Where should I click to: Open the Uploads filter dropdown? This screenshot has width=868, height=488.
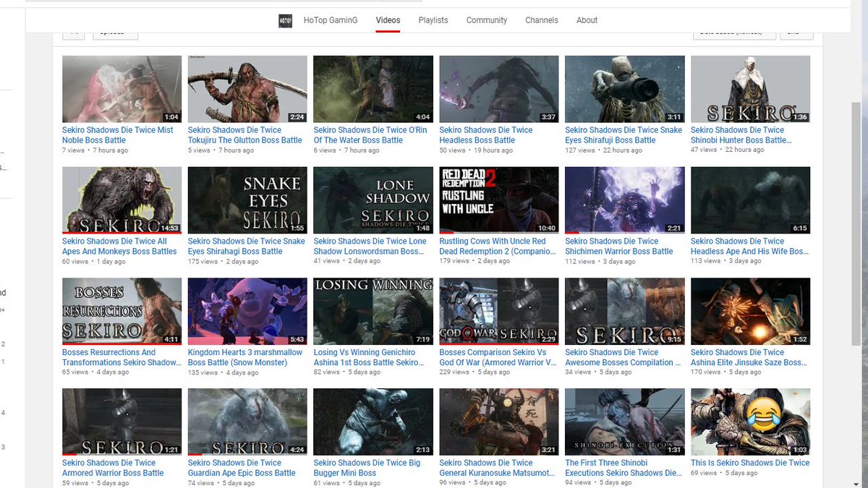click(x=115, y=34)
